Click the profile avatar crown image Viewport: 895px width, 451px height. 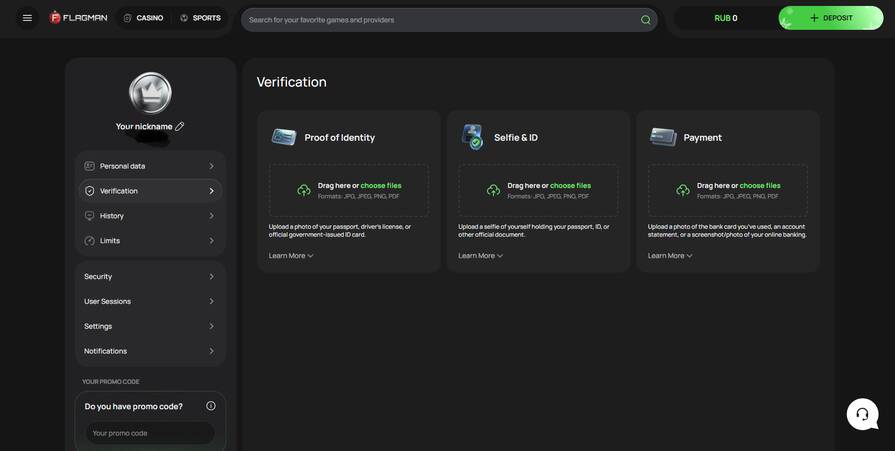point(150,93)
